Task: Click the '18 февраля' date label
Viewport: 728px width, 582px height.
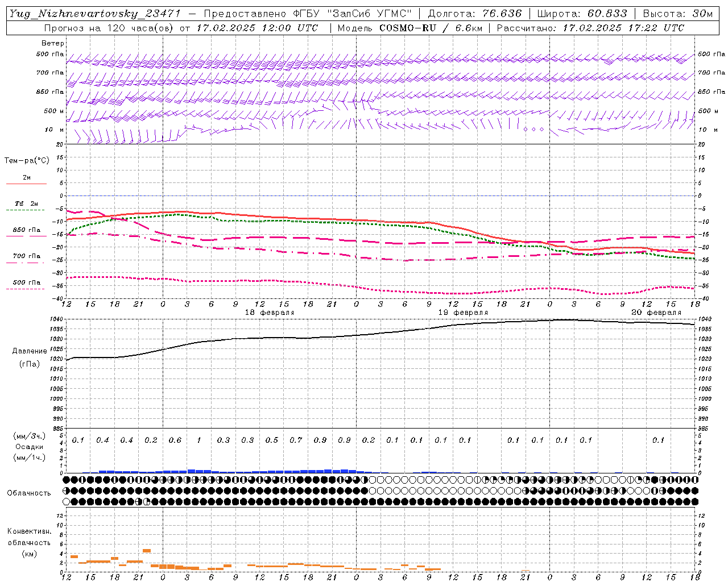Action: coord(270,313)
